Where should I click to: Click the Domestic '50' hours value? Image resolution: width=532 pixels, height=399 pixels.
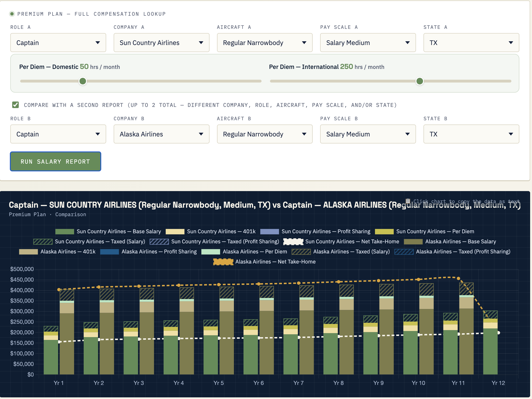[x=84, y=67]
